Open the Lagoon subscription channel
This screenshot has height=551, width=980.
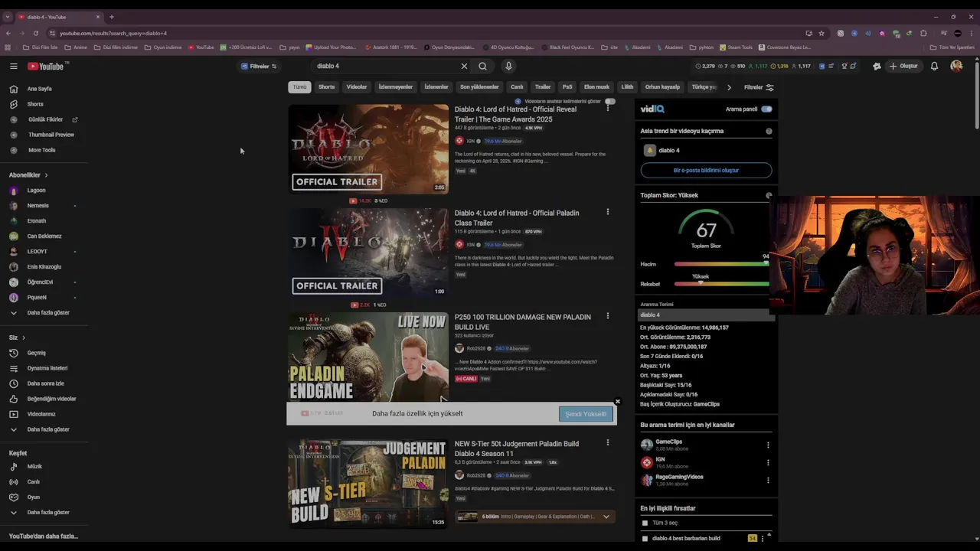[36, 191]
